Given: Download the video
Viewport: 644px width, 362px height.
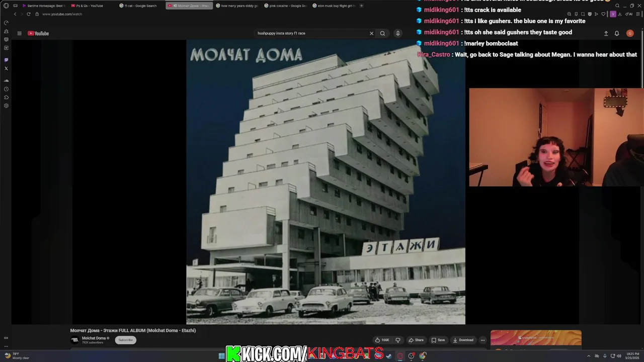Looking at the screenshot, I should pyautogui.click(x=463, y=340).
